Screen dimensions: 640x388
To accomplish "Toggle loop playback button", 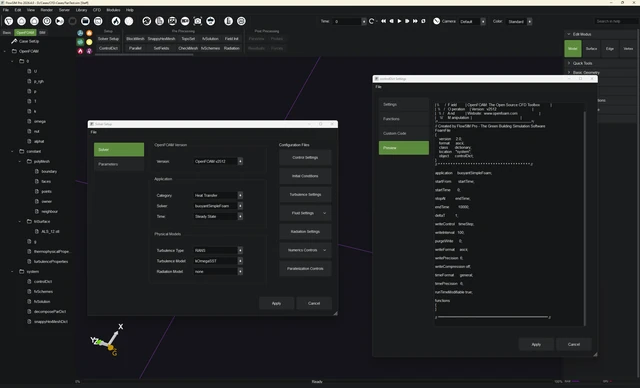I will click(x=423, y=21).
